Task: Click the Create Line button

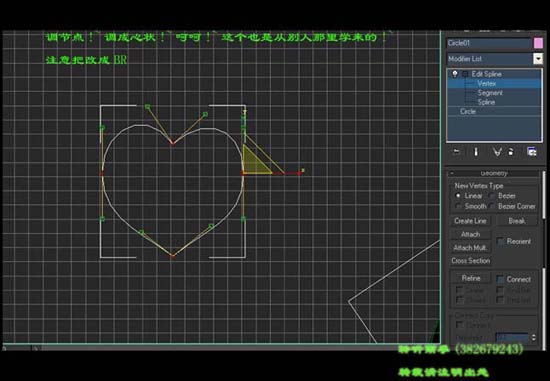Action: 470,221
